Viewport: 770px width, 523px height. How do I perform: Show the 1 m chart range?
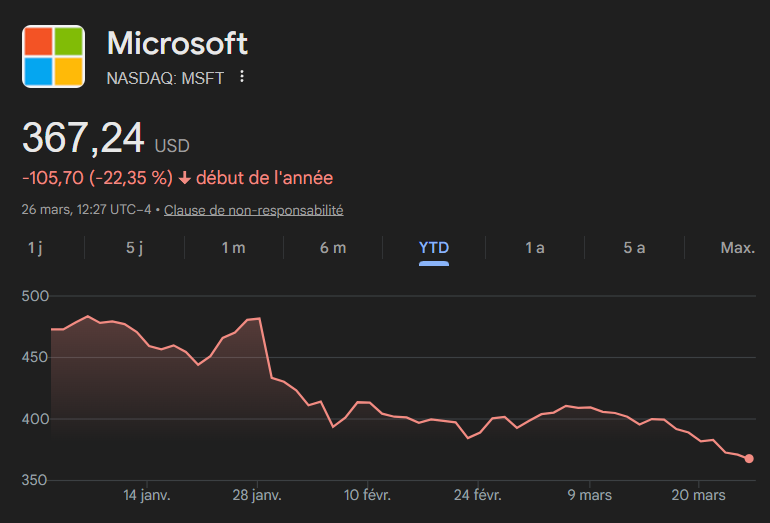pyautogui.click(x=233, y=248)
